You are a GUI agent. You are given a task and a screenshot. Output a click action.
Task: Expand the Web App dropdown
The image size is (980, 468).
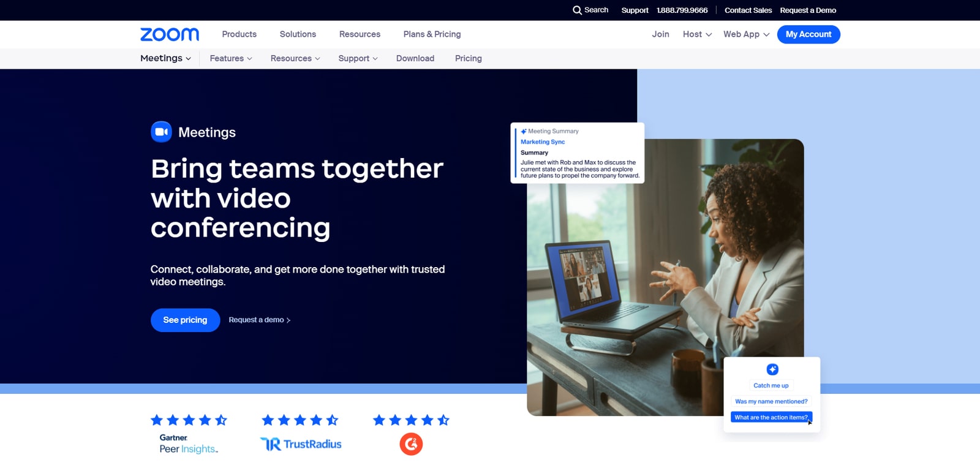pyautogui.click(x=746, y=34)
